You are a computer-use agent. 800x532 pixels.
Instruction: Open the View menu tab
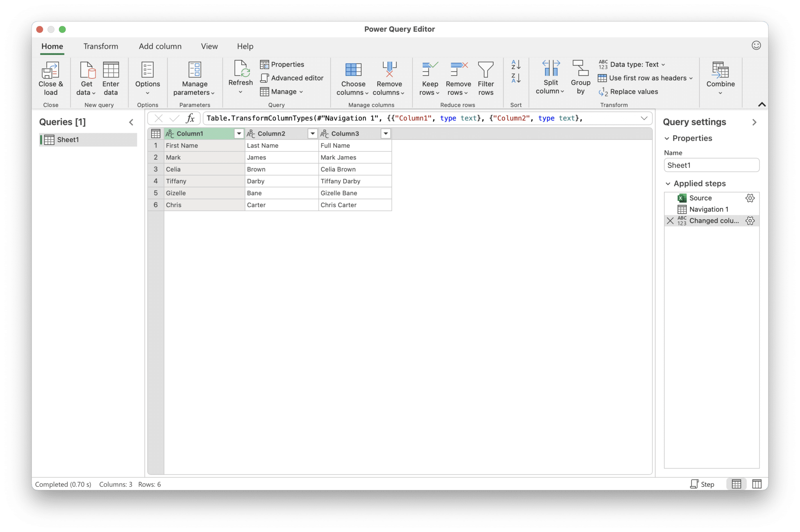209,46
